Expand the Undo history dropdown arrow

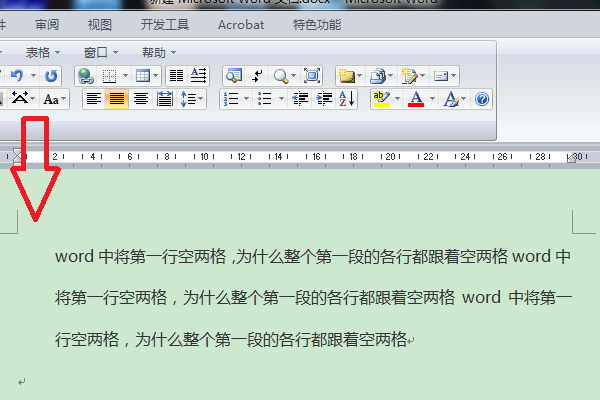33,76
